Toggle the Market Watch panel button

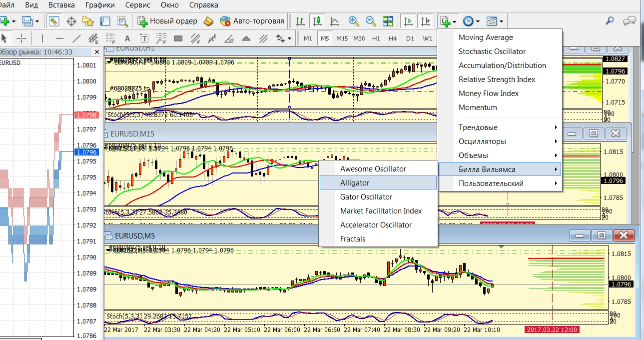coord(54,21)
